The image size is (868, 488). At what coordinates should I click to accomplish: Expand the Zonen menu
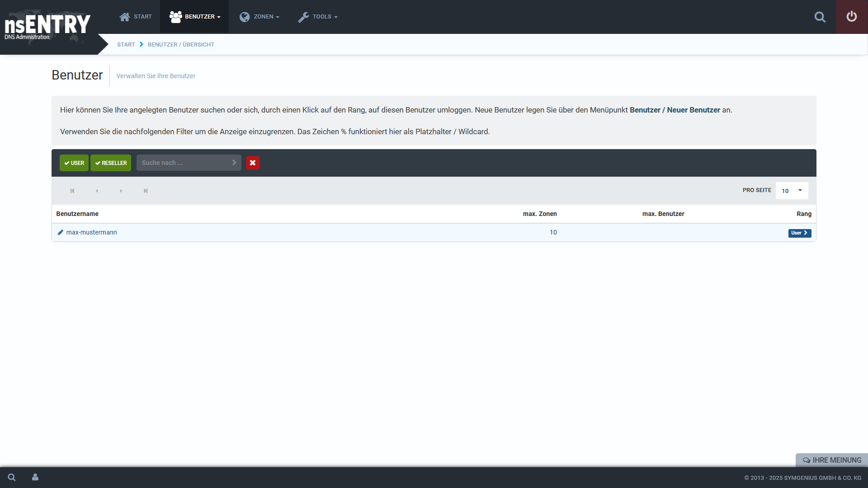click(x=259, y=17)
